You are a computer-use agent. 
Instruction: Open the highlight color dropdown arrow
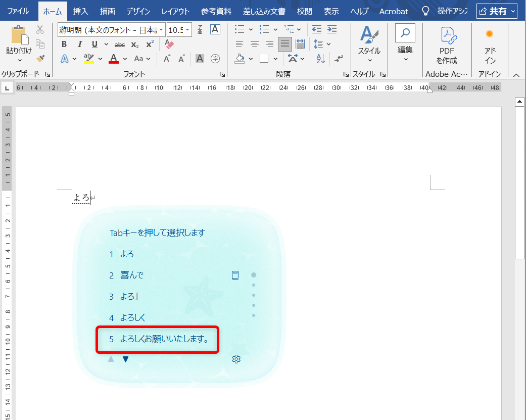100,59
